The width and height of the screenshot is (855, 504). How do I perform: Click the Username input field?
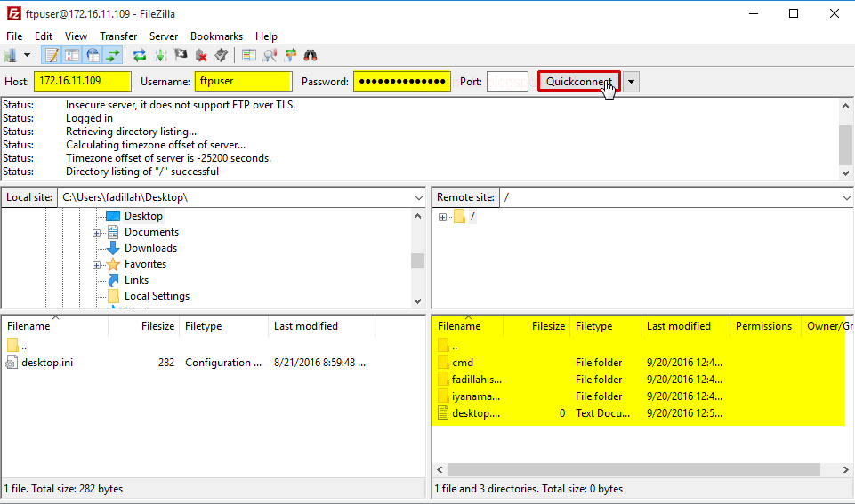243,81
